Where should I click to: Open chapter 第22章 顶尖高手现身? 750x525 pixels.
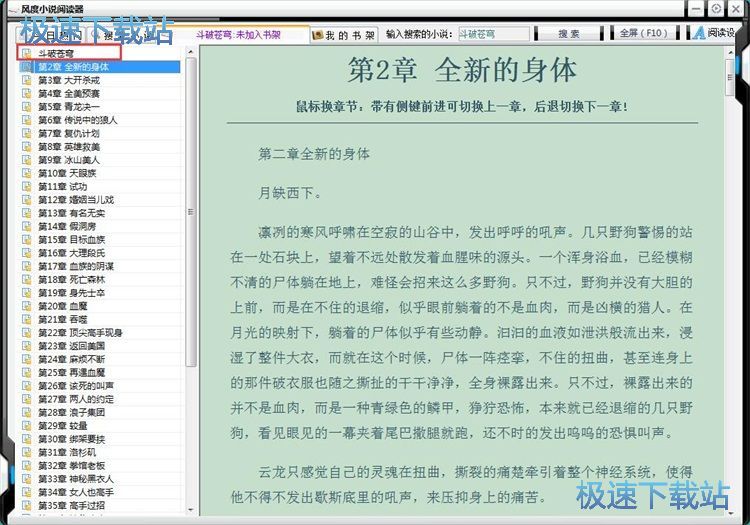click(x=80, y=333)
